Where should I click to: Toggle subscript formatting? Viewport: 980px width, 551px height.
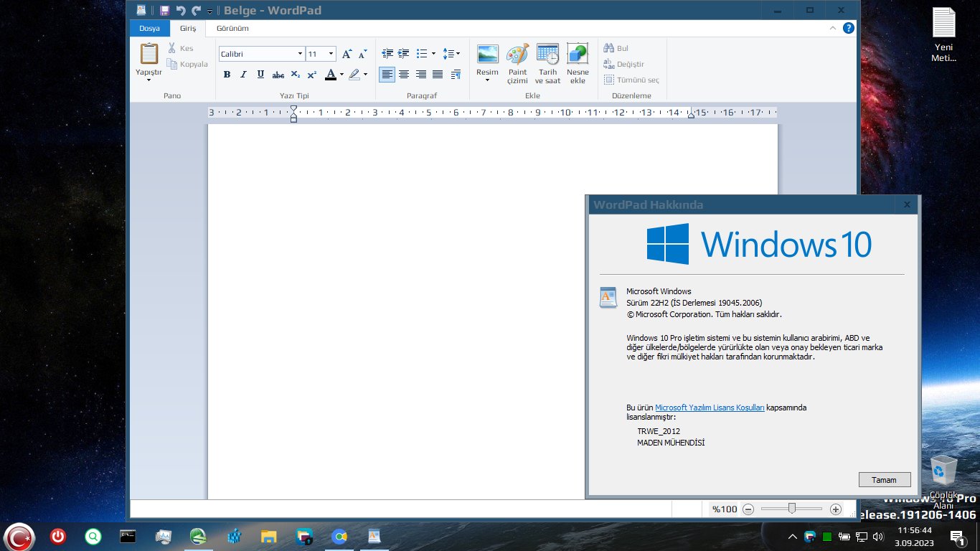295,75
